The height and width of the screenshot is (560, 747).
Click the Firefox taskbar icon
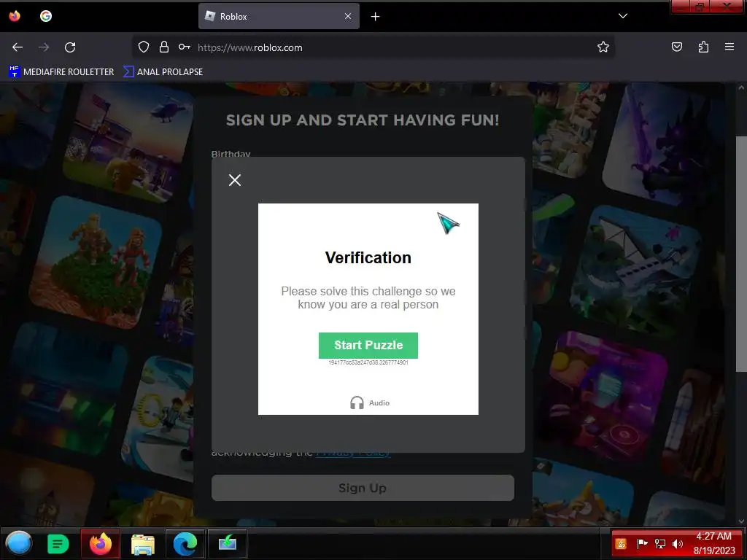(101, 543)
